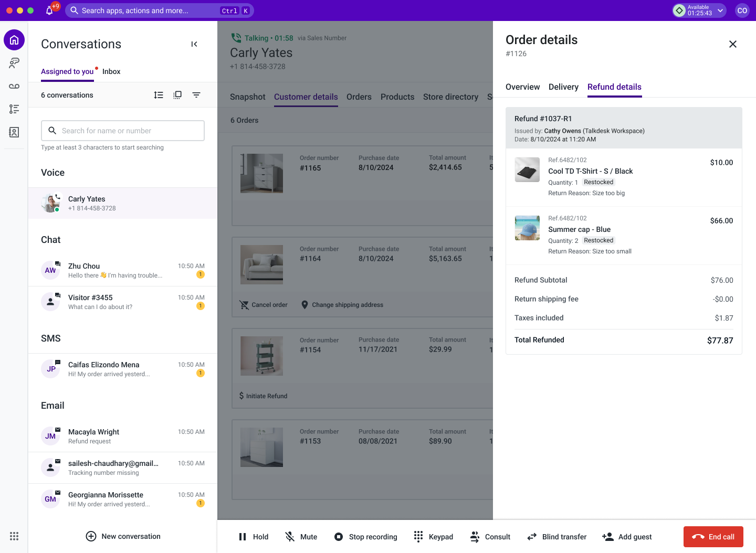Open the keypad
The height and width of the screenshot is (553, 756).
tap(433, 537)
